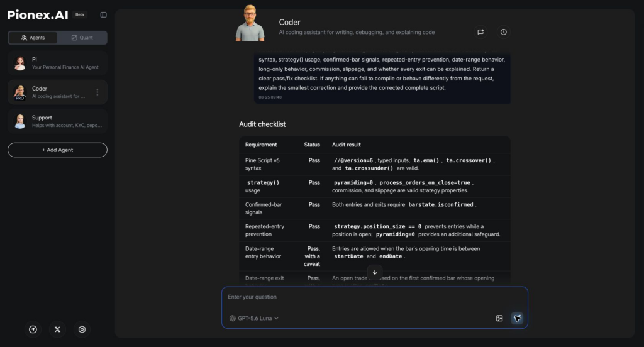Start a new chat with Coder
Screen dimensions: 644x347
click(480, 32)
